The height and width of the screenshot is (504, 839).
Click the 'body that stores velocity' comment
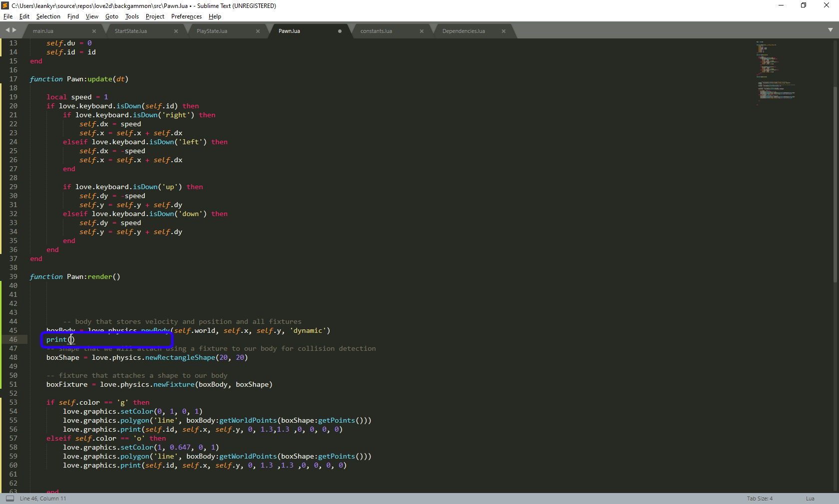[x=182, y=321]
